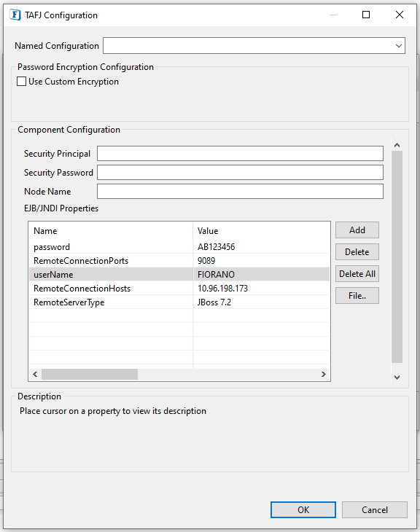The height and width of the screenshot is (532, 420).
Task: Click the Node Name text field
Action: click(240, 192)
